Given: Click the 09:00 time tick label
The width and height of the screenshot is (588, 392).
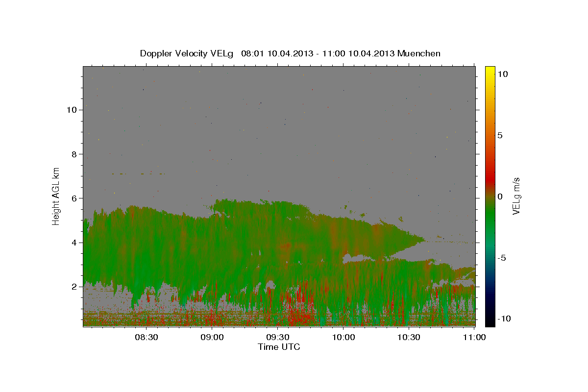Looking at the screenshot, I should (x=213, y=337).
